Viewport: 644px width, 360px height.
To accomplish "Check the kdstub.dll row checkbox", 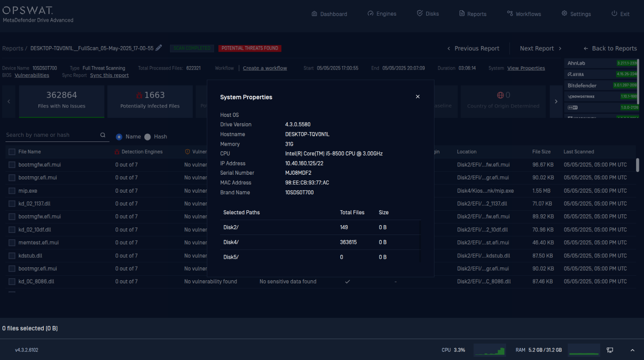I will (x=12, y=256).
